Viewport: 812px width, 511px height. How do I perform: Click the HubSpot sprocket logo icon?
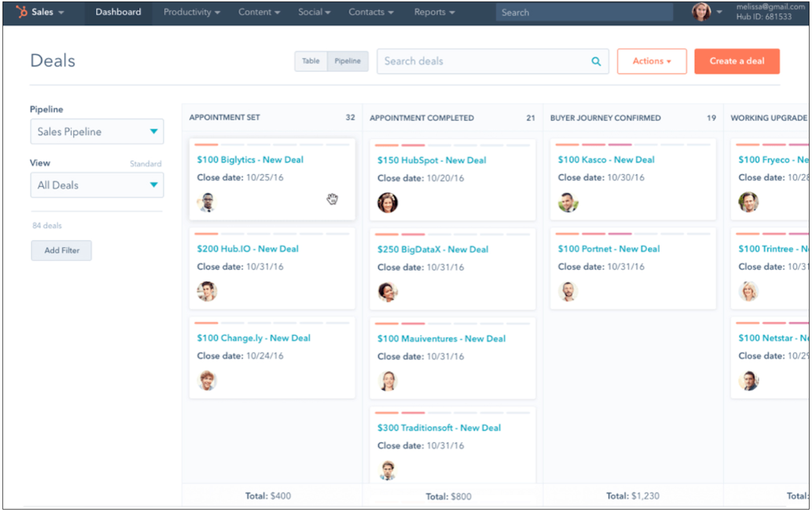coord(22,12)
